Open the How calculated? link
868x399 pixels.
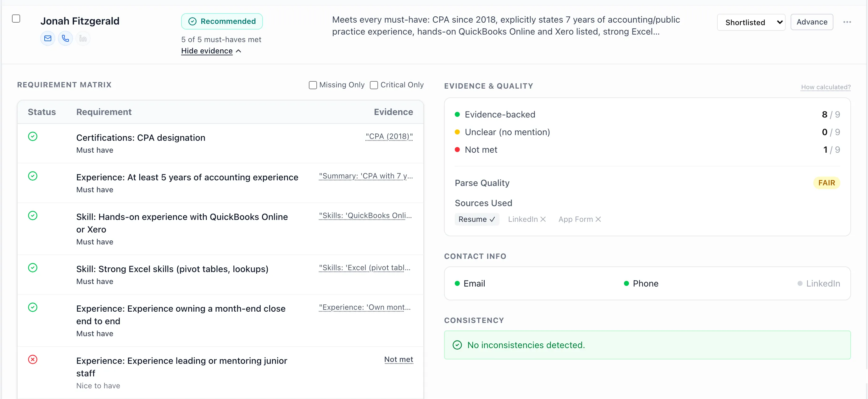click(x=826, y=87)
